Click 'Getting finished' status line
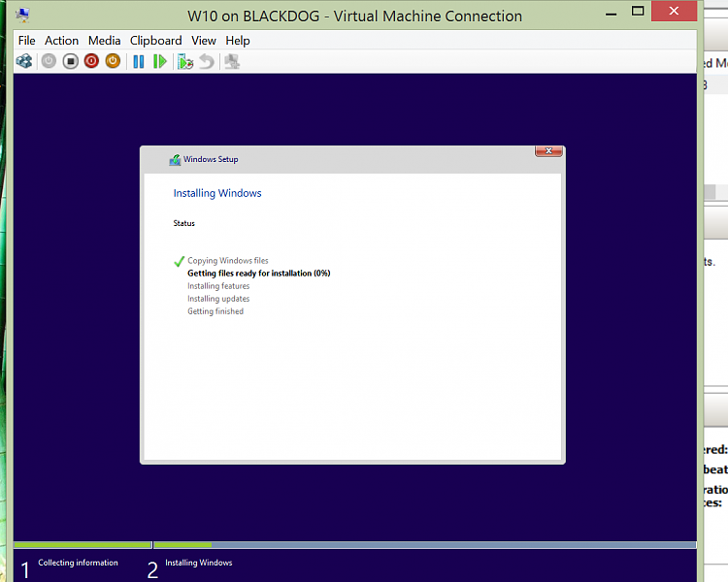 (215, 311)
